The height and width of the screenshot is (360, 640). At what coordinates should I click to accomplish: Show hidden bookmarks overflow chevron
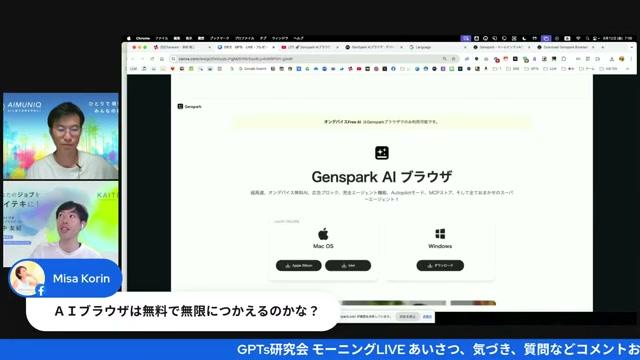(x=628, y=69)
